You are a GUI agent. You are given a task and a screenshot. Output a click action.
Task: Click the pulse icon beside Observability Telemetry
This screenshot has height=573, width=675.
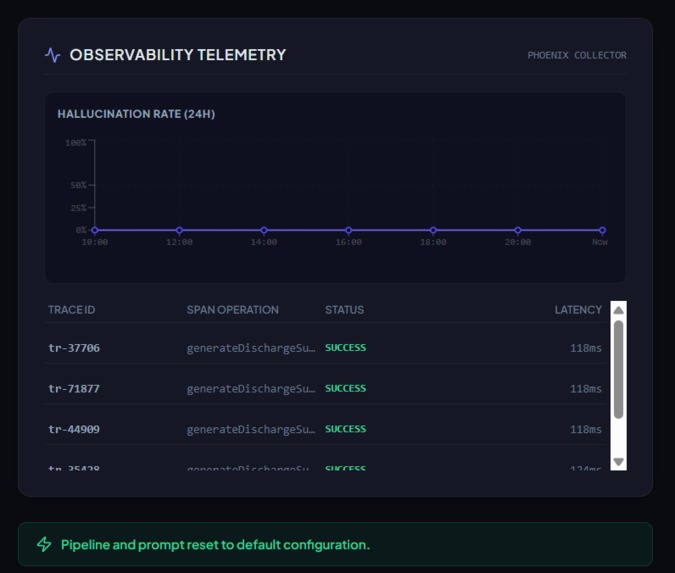(x=53, y=55)
